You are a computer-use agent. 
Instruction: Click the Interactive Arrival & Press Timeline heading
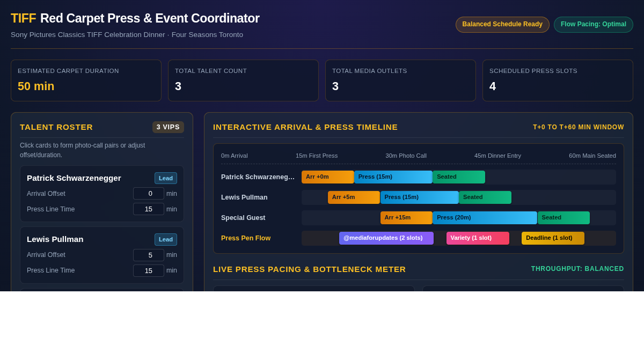(305, 127)
